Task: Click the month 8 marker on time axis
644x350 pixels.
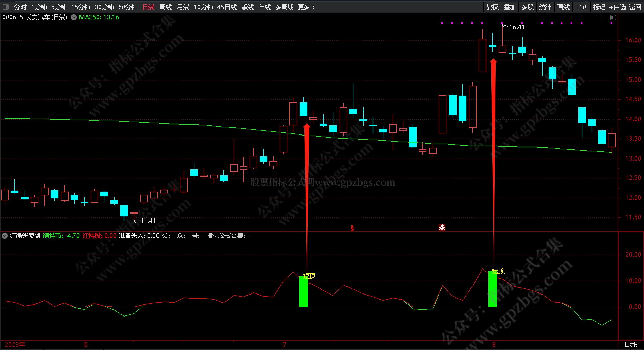Action: coord(494,345)
